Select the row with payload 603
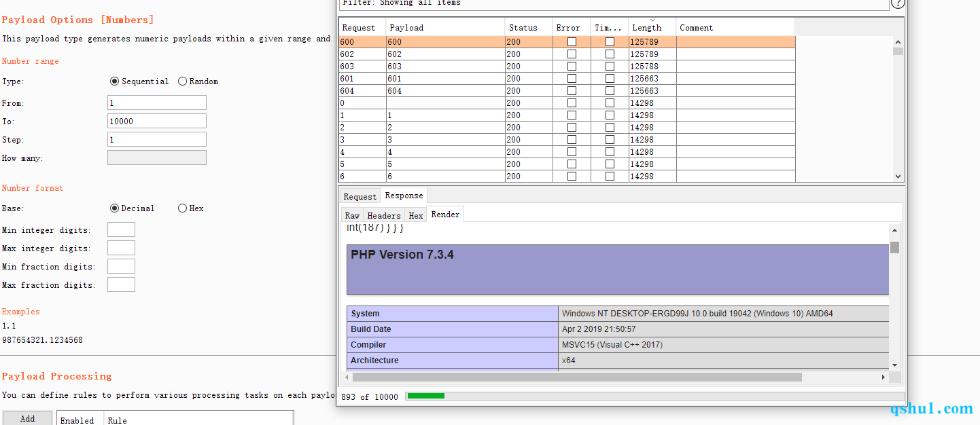 [567, 67]
